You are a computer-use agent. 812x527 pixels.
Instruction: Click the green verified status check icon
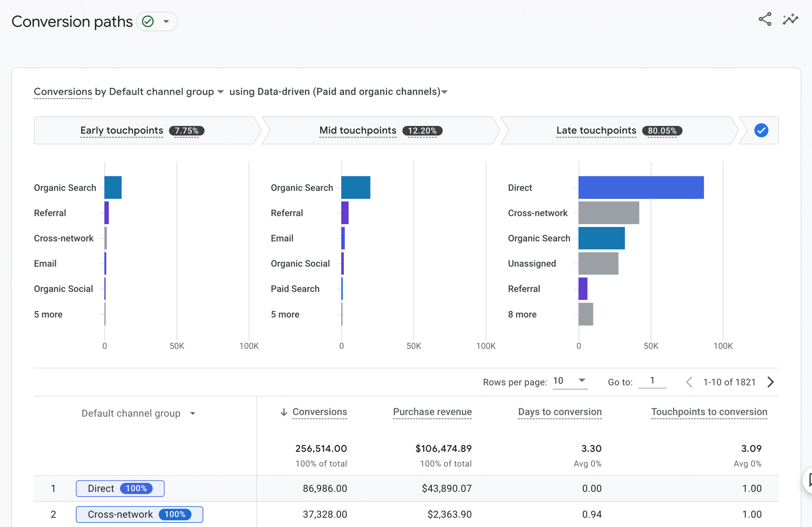click(x=148, y=21)
